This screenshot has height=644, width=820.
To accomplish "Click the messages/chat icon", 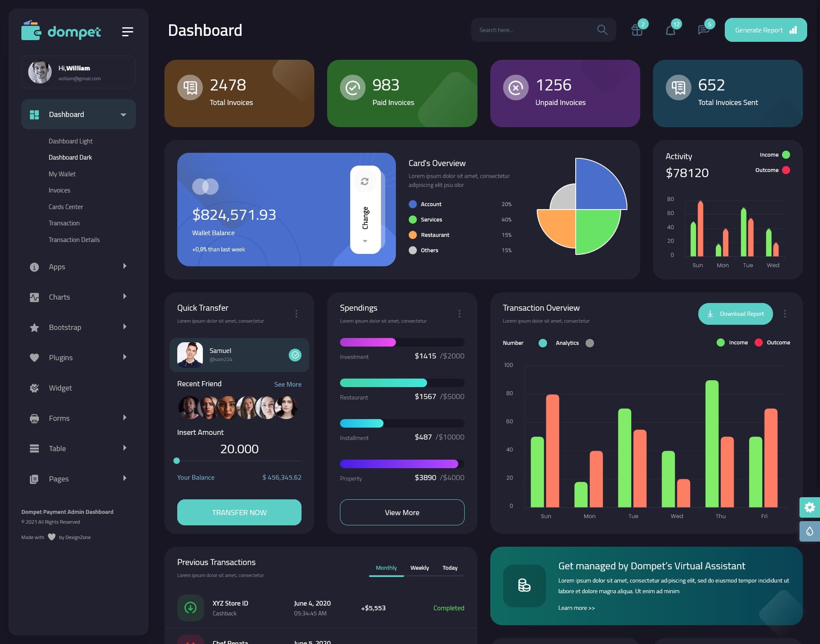I will [703, 29].
